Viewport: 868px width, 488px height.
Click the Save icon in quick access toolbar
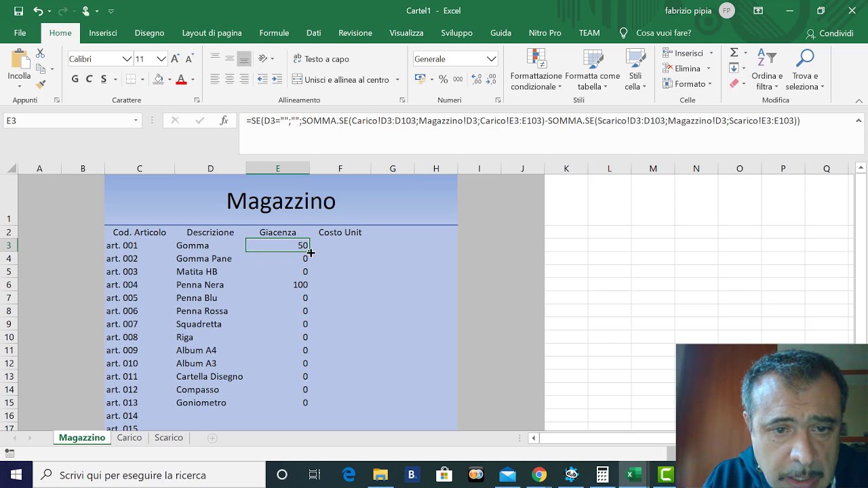coord(18,11)
